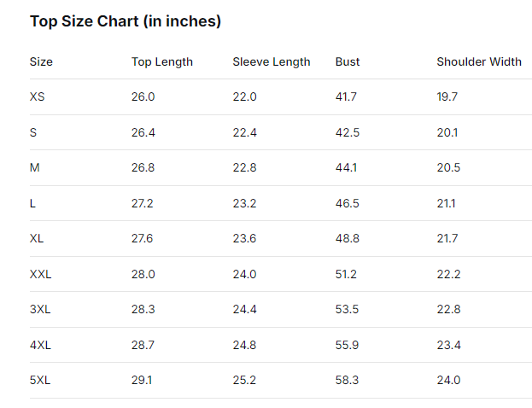Select the 4XL size row label
Image resolution: width=532 pixels, height=408 pixels.
40,345
